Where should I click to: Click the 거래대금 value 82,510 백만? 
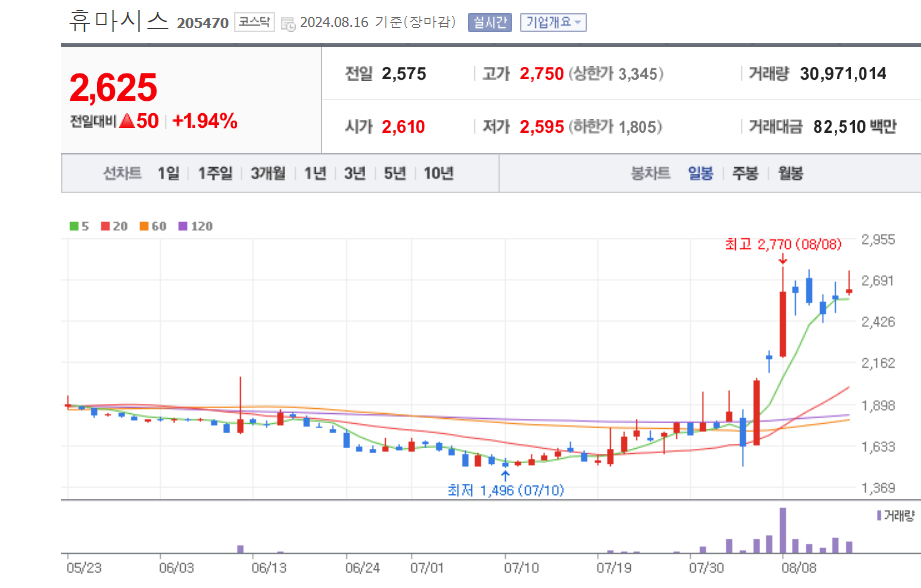[x=855, y=127]
